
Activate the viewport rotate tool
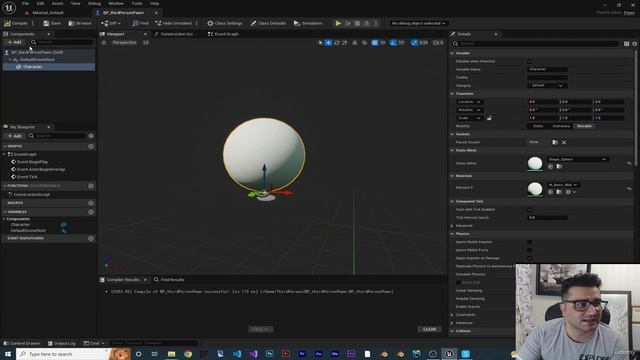[337, 42]
